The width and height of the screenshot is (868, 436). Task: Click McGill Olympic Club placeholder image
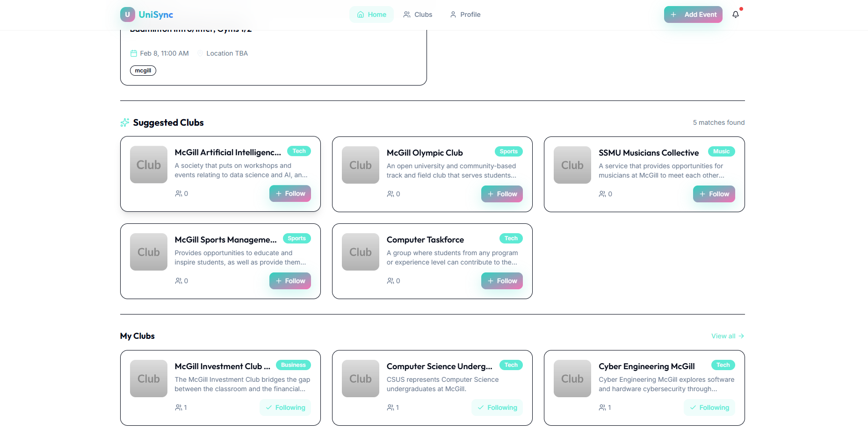tap(361, 165)
